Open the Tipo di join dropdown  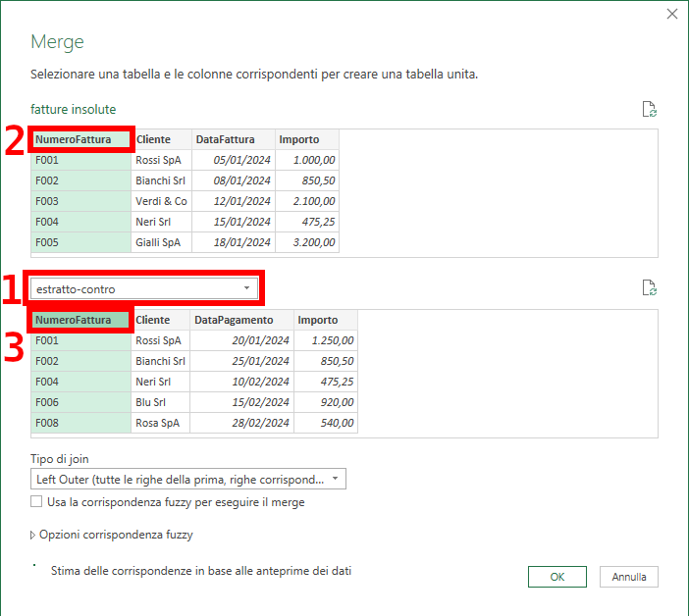(188, 479)
